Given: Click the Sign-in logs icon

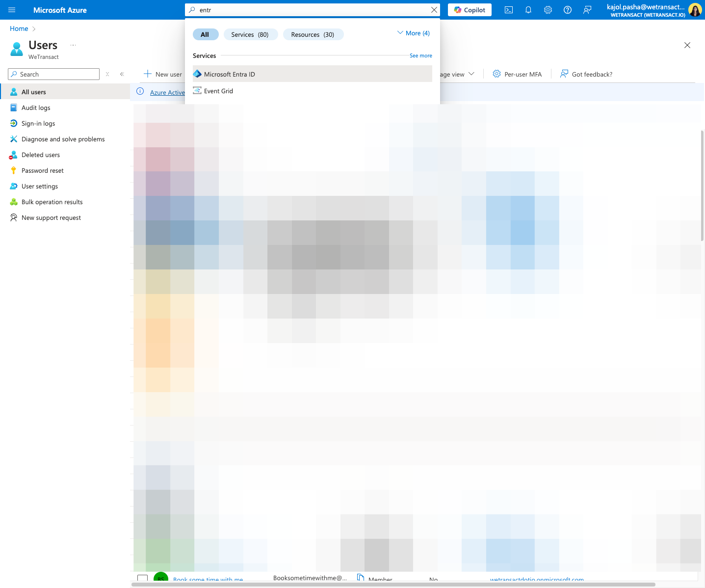Looking at the screenshot, I should [x=14, y=123].
